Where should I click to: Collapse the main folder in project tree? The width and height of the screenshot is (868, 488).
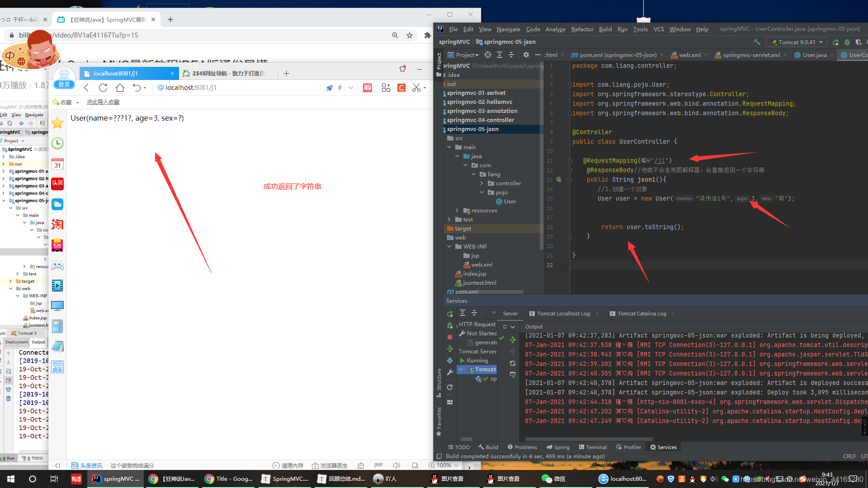(x=449, y=147)
